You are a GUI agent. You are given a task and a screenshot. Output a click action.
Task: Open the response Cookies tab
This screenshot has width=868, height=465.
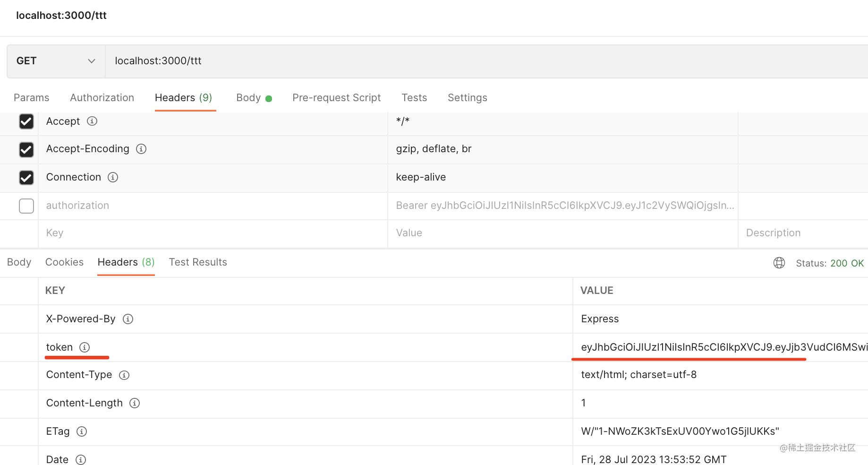[64, 262]
